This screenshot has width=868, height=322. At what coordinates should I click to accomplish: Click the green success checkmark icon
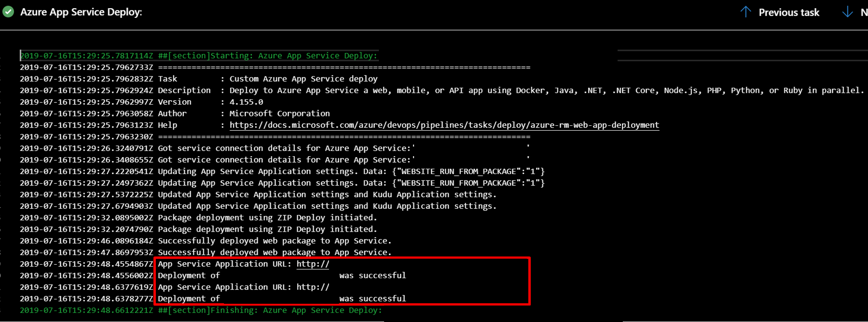(x=8, y=12)
